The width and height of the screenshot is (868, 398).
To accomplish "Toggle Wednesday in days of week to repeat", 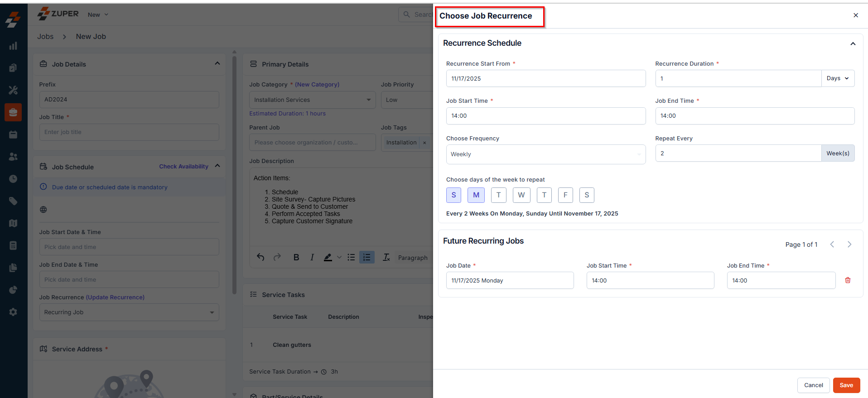I will pos(521,195).
